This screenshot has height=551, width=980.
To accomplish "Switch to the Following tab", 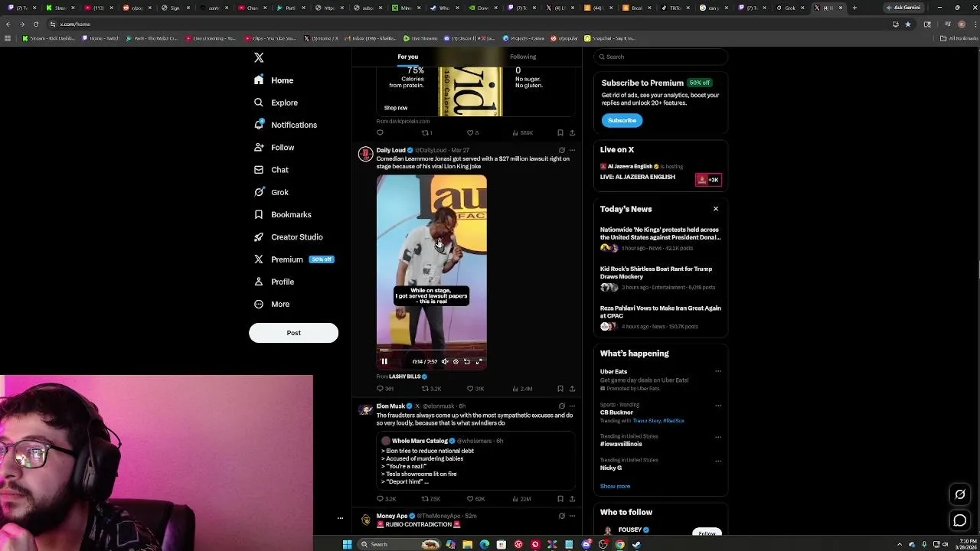I will pyautogui.click(x=523, y=57).
